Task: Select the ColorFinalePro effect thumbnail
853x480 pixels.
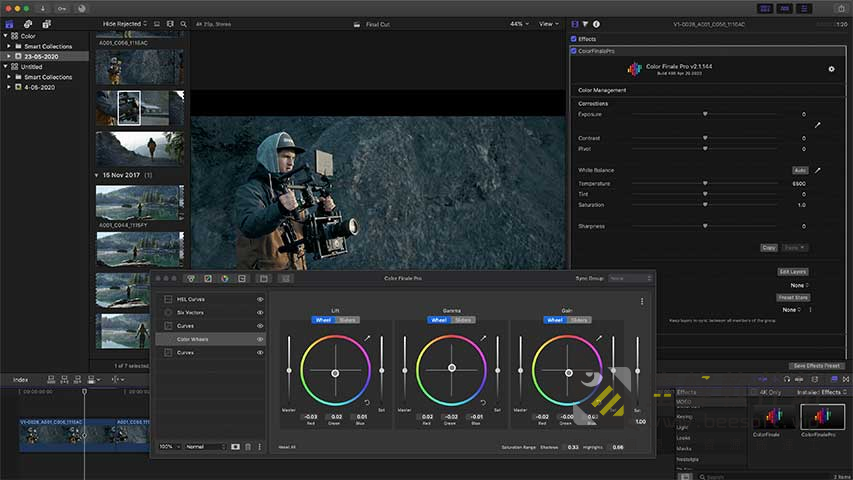Action: (822, 418)
